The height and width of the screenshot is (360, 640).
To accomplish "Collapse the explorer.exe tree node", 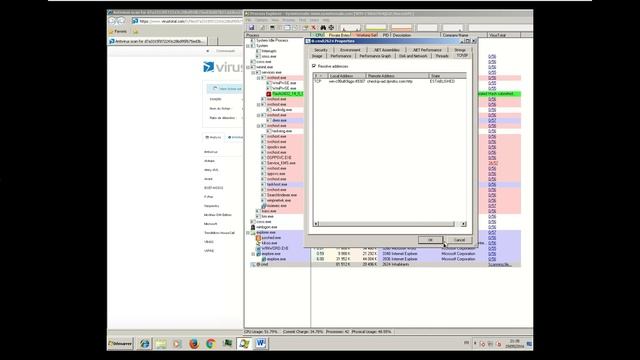I will click(x=248, y=232).
